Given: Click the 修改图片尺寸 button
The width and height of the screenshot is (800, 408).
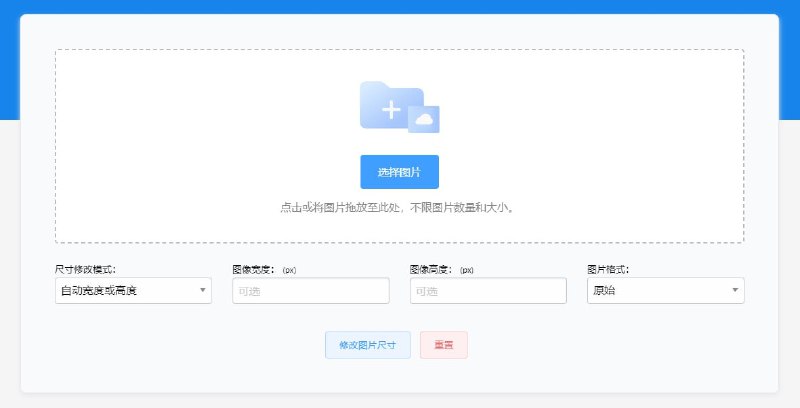Looking at the screenshot, I should (x=367, y=345).
